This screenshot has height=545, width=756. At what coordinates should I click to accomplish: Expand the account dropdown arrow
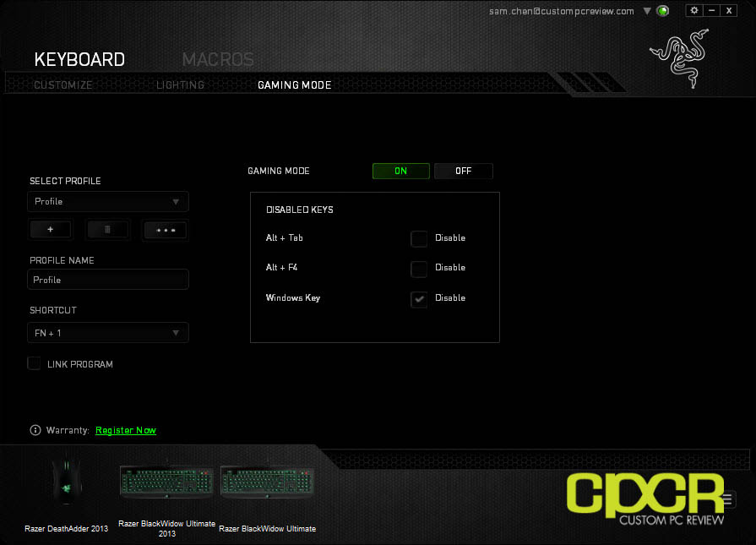tap(647, 11)
